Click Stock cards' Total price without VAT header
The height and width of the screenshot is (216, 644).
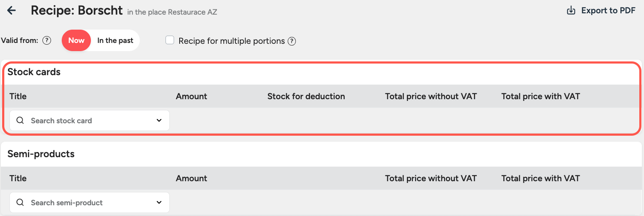click(430, 96)
